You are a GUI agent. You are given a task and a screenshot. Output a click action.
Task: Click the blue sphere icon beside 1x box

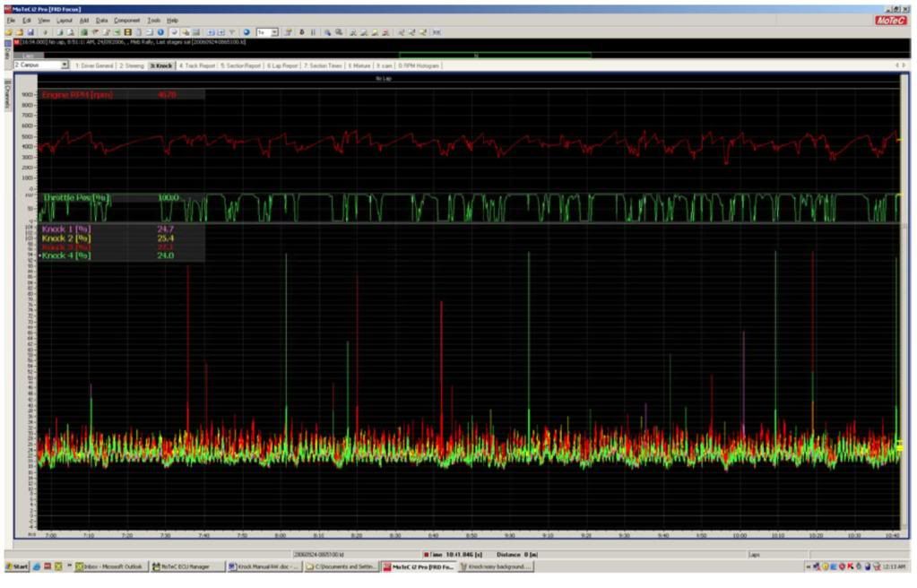[x=247, y=33]
